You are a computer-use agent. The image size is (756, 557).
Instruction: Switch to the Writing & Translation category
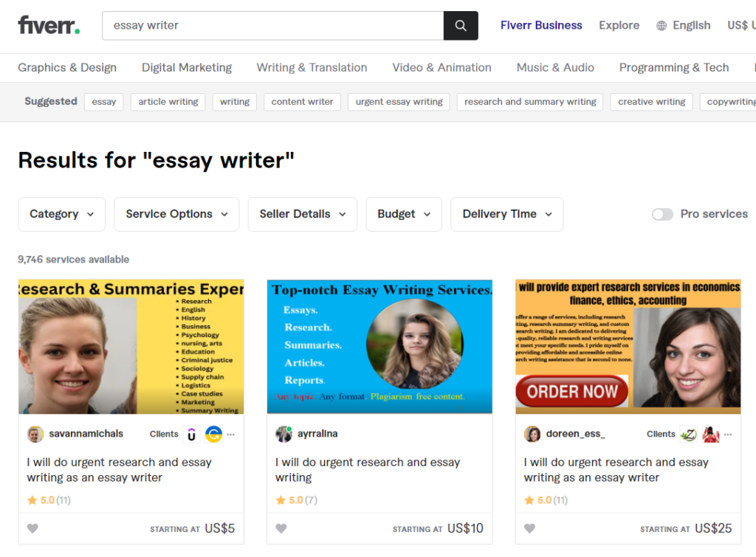click(312, 67)
